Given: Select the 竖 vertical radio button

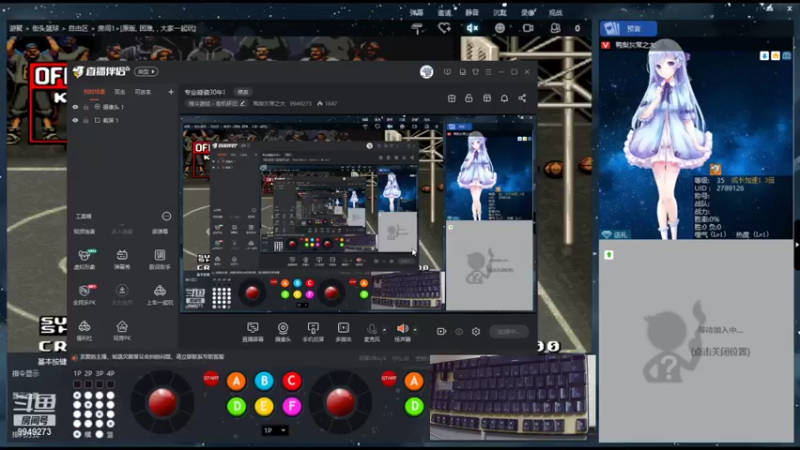Looking at the screenshot, I should [99, 434].
